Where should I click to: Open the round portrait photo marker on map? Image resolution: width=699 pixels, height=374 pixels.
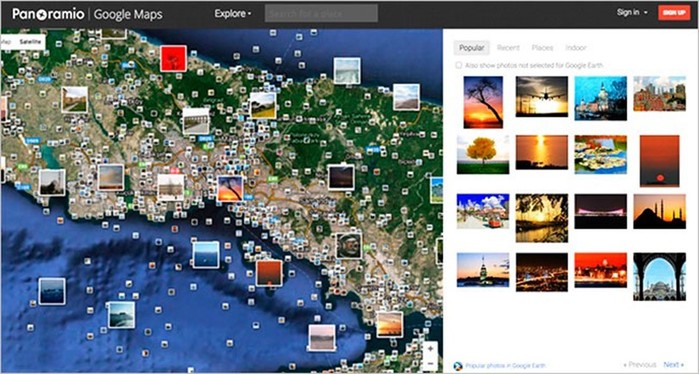click(349, 246)
